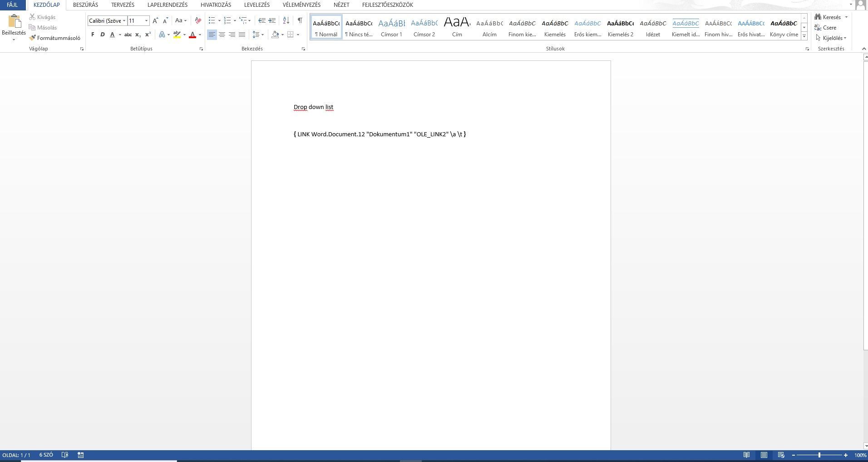This screenshot has width=868, height=462.
Task: Enable subscript formatting
Action: [x=137, y=35]
